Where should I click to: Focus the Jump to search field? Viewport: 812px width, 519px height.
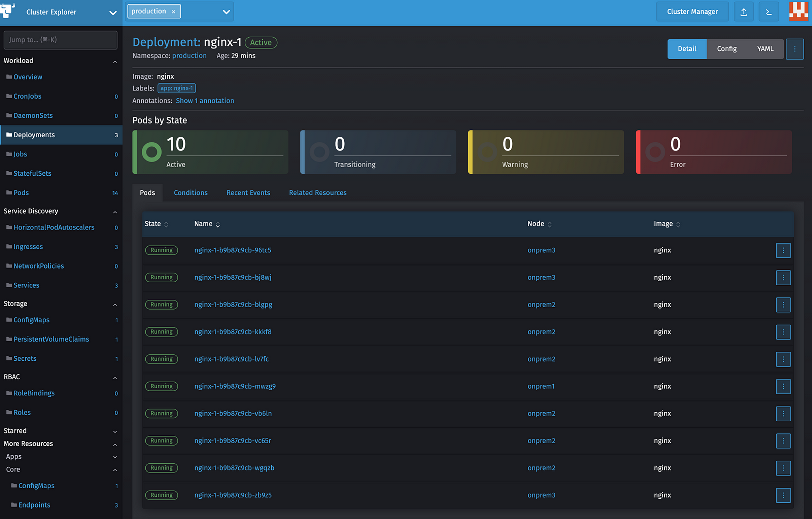point(60,40)
